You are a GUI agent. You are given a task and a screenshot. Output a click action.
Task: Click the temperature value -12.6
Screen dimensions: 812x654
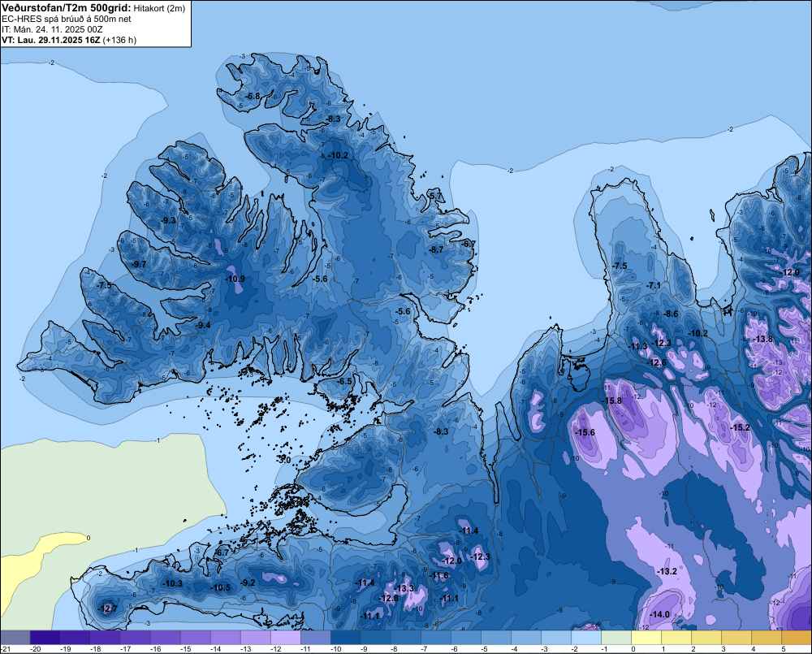[657, 362]
